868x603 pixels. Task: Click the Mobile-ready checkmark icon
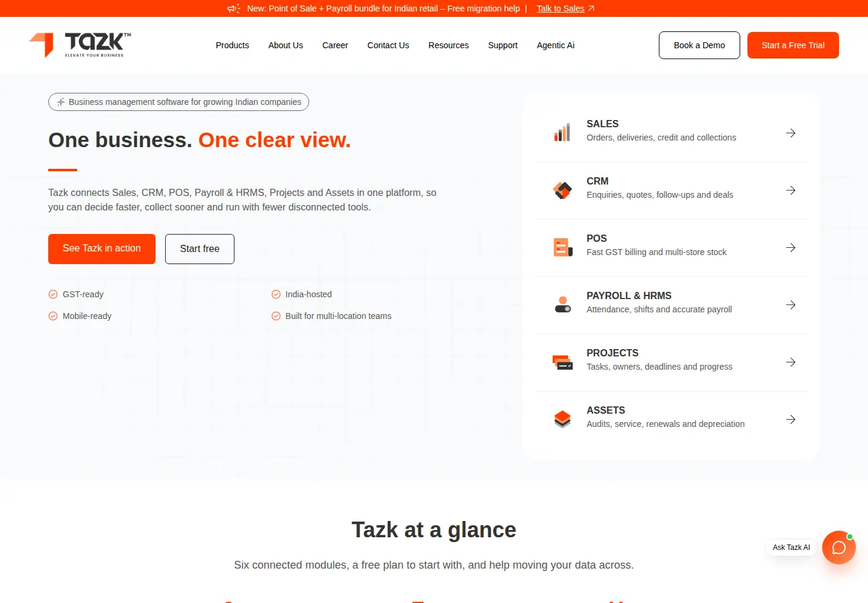coord(53,316)
